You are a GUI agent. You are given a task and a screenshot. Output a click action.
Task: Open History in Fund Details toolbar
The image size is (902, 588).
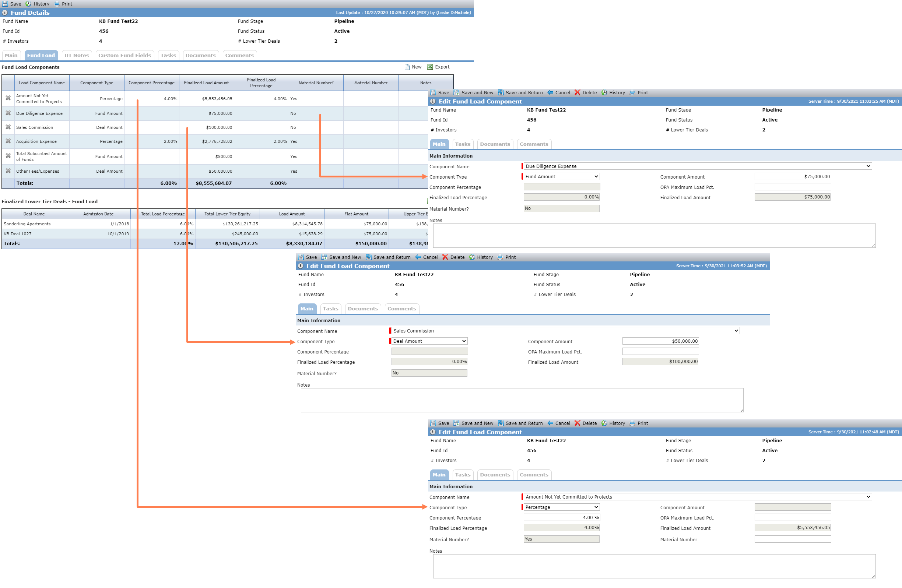[37, 4]
